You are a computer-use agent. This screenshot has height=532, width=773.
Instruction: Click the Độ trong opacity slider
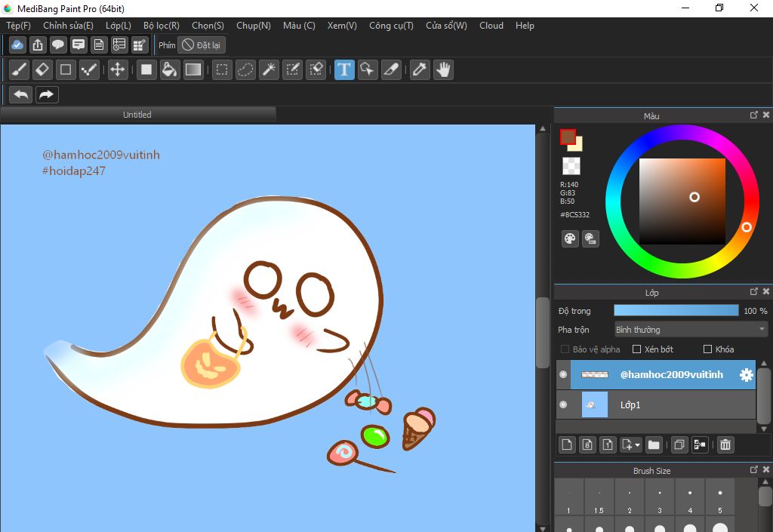pyautogui.click(x=676, y=310)
